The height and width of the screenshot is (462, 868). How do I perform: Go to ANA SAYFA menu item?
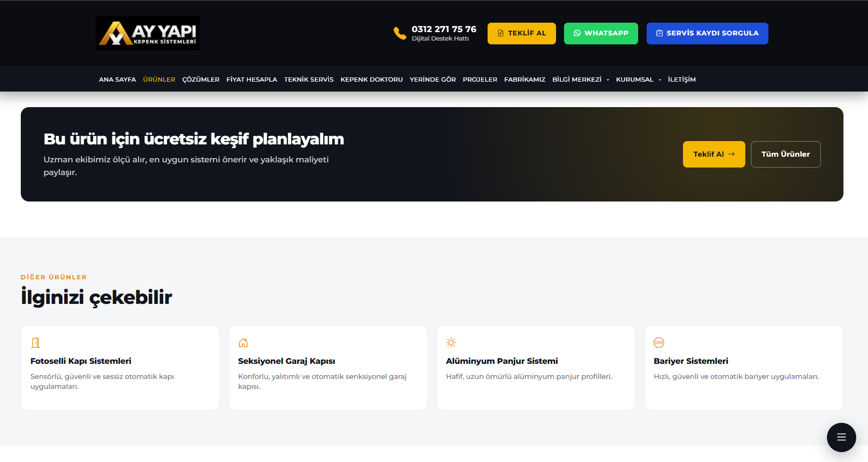coord(118,79)
